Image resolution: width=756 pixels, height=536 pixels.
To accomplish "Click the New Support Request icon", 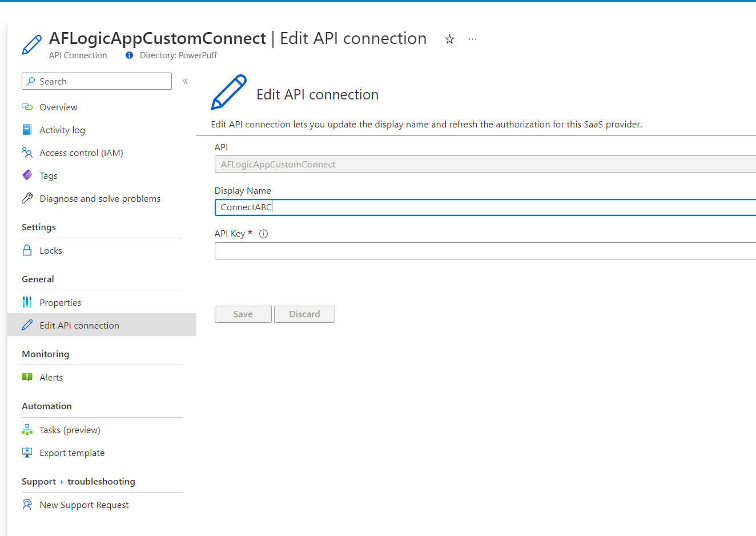I will 26,505.
